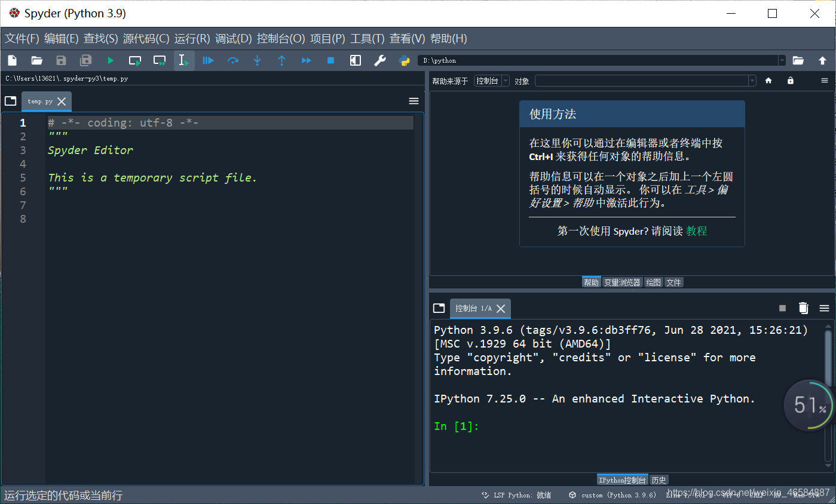Screen dimensions: 836x504
Task: Open the 调试(D) menu
Action: pyautogui.click(x=234, y=39)
